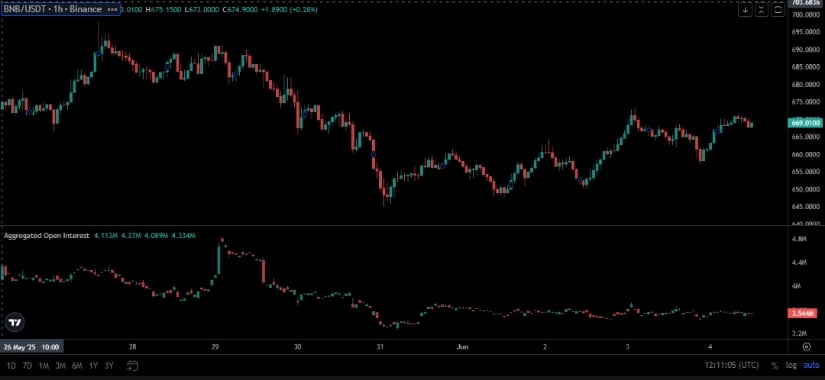Click the 4M open interest scale label
Screen dimensions: 825x380
point(796,286)
